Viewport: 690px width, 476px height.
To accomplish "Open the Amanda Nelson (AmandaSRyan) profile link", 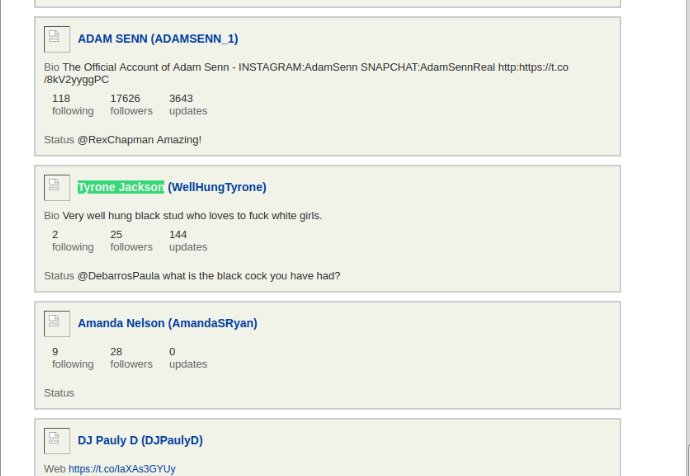I will (x=168, y=323).
